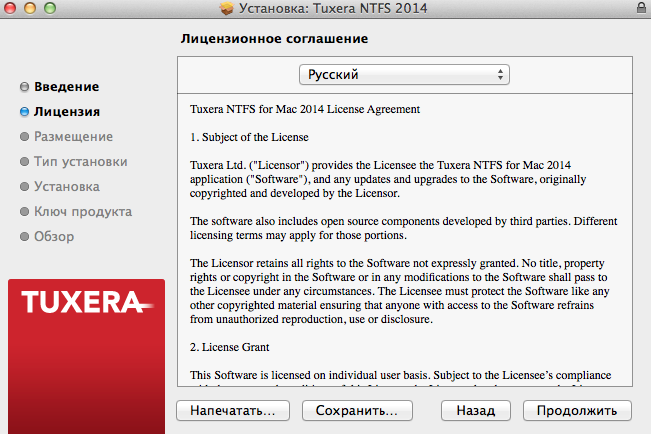Select the Обзор step in the sidebar
Image resolution: width=651 pixels, height=434 pixels.
54,236
